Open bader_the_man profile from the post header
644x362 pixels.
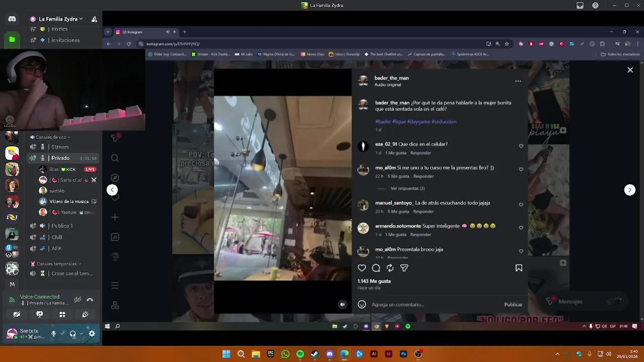coord(391,78)
